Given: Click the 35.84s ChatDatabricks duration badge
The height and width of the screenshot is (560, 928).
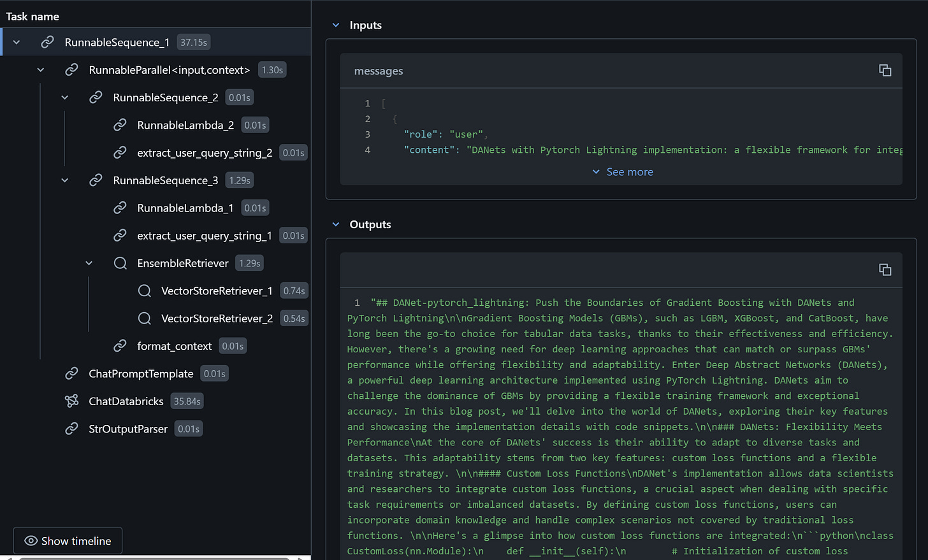Looking at the screenshot, I should [187, 401].
